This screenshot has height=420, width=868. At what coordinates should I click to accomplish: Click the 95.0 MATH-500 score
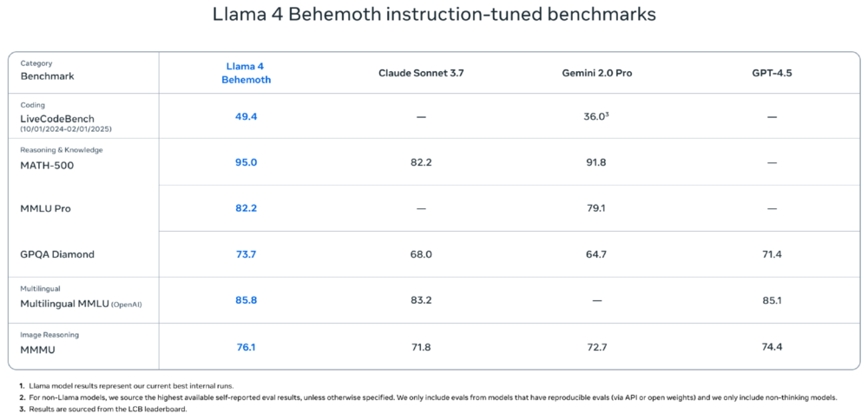coord(246,162)
